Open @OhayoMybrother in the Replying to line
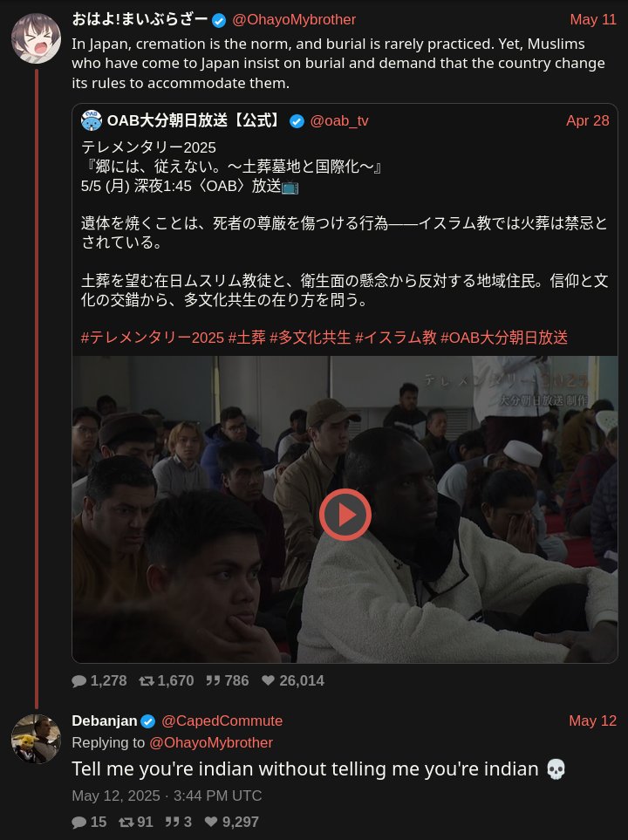628x840 pixels. tap(211, 743)
